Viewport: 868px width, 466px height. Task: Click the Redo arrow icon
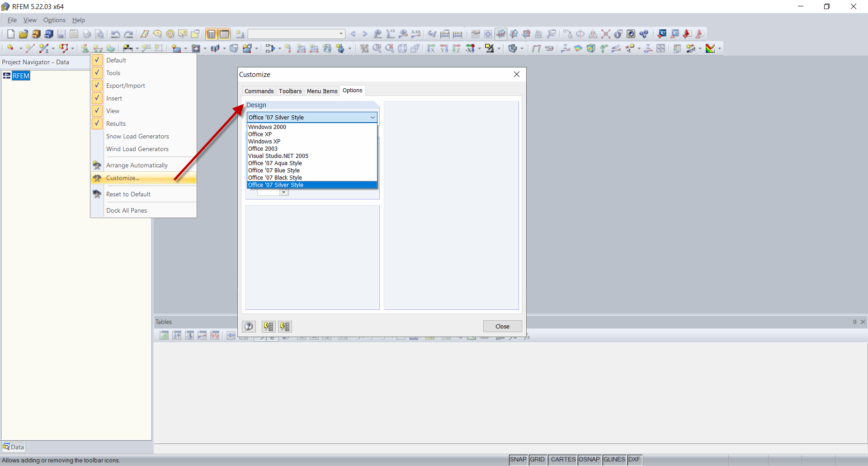point(129,34)
